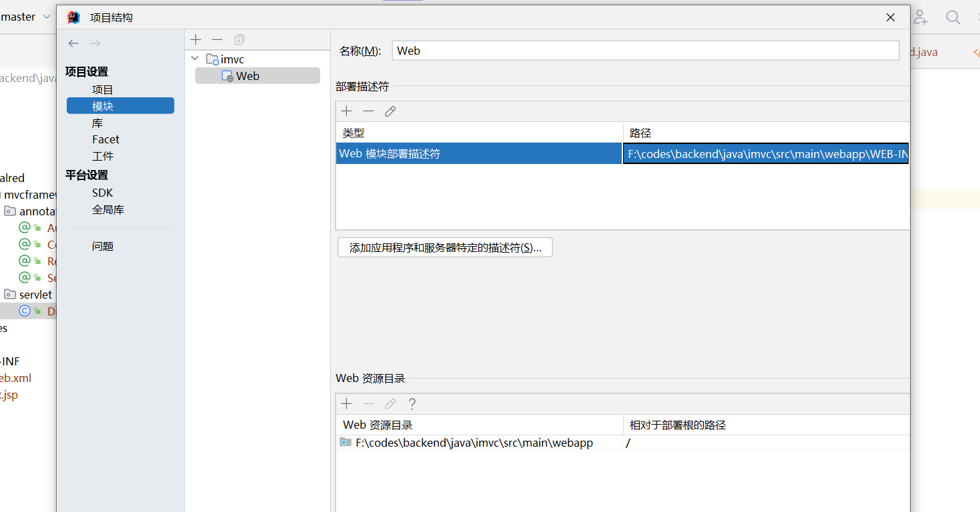Switch to the 库 section

tap(97, 123)
